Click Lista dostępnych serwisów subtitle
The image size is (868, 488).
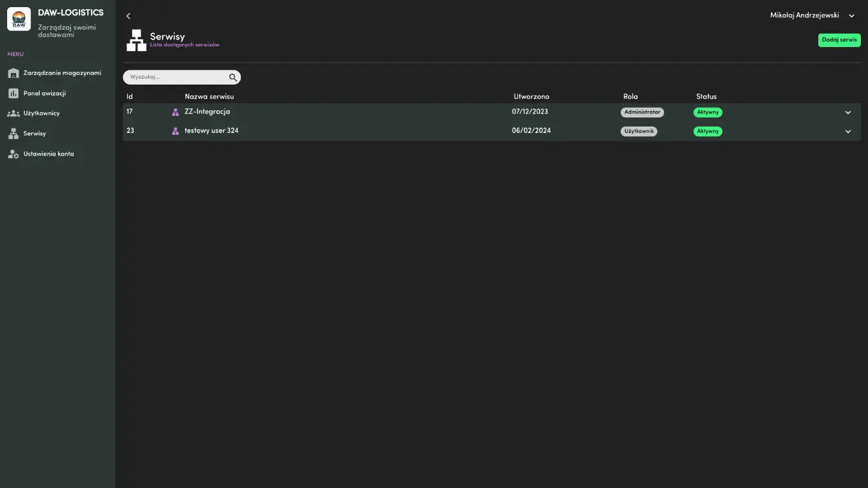[185, 45]
